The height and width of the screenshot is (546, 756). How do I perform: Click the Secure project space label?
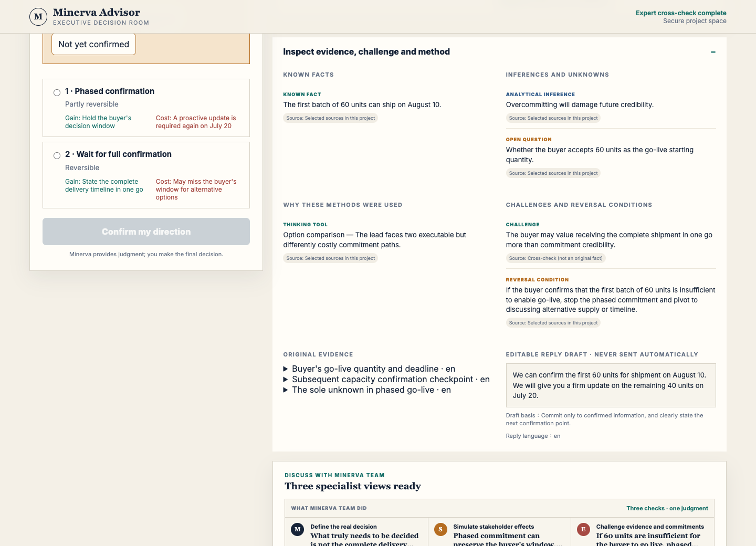coord(695,21)
